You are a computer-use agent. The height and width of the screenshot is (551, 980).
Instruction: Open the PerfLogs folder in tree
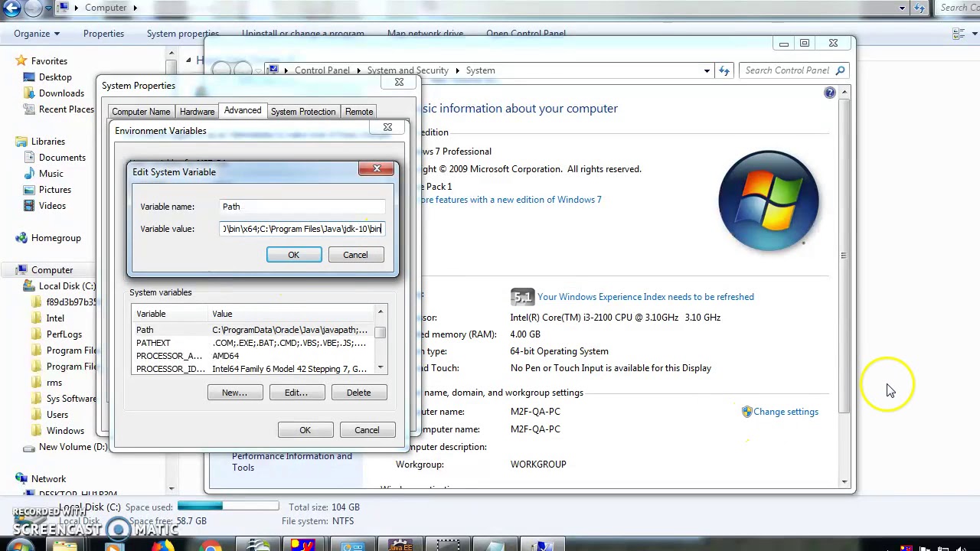(x=64, y=334)
